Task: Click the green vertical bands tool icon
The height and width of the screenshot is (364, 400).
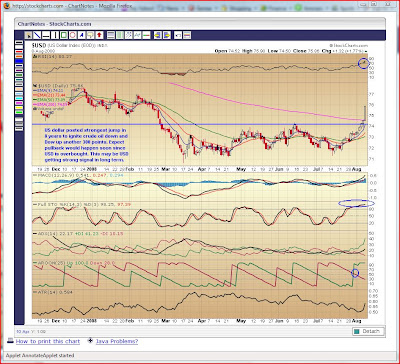Action: [120, 35]
